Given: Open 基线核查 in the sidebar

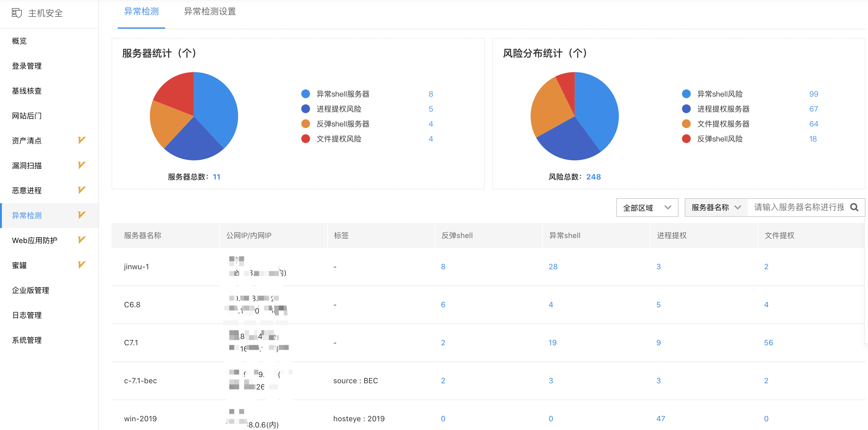Looking at the screenshot, I should 26,91.
